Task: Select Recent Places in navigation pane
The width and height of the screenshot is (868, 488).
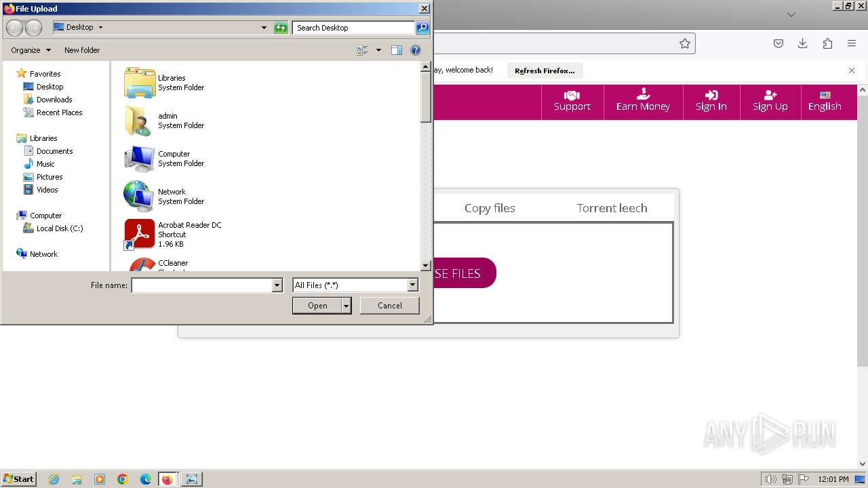Action: coord(60,113)
